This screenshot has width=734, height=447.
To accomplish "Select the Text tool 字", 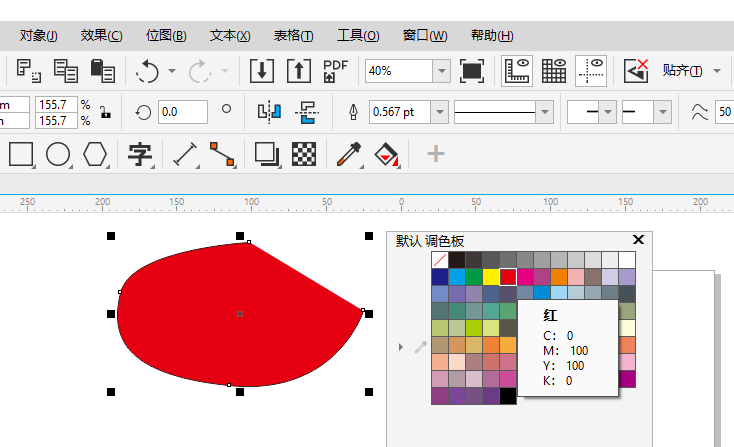I will 140,154.
